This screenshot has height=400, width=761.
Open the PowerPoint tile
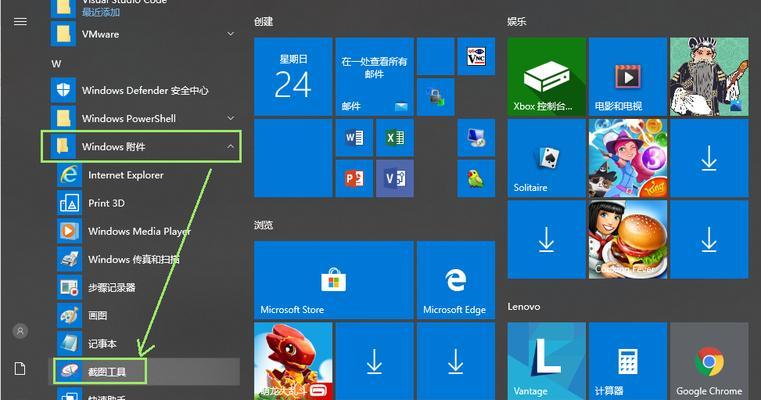354,179
